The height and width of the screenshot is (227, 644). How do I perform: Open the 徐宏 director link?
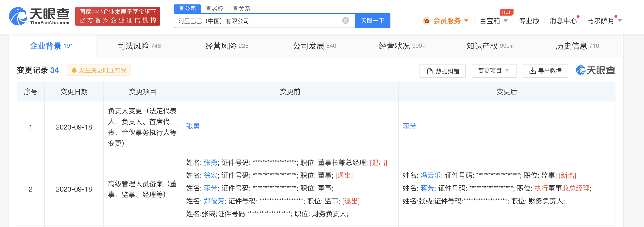tap(210, 176)
